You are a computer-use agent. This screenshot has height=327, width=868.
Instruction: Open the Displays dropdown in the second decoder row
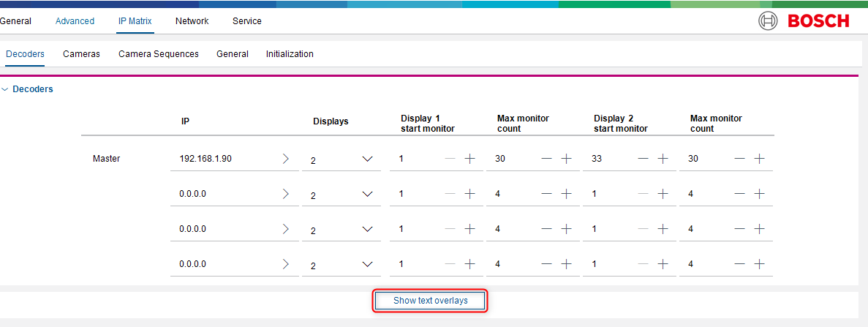click(x=367, y=194)
